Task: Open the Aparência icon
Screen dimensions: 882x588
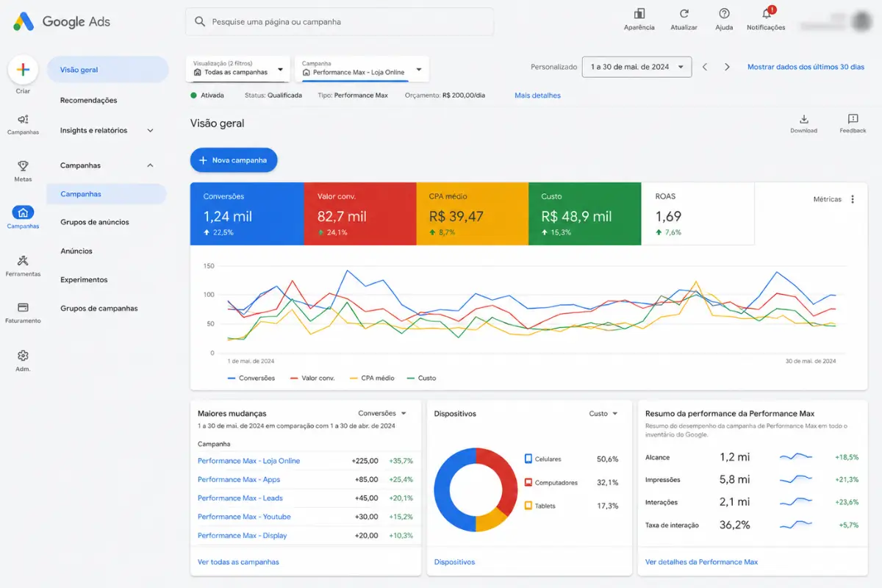Action: [639, 13]
